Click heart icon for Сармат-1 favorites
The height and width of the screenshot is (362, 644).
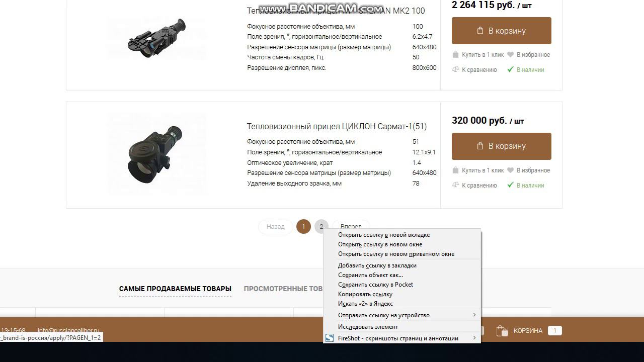tap(510, 170)
